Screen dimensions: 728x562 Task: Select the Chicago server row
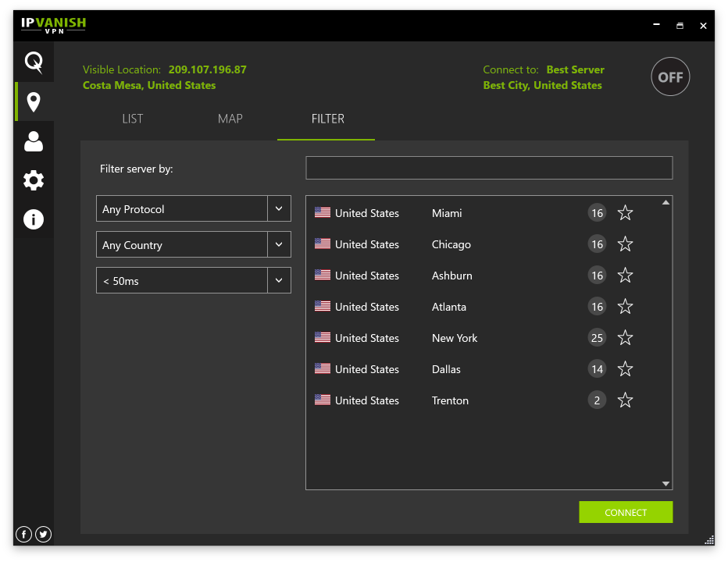(483, 244)
